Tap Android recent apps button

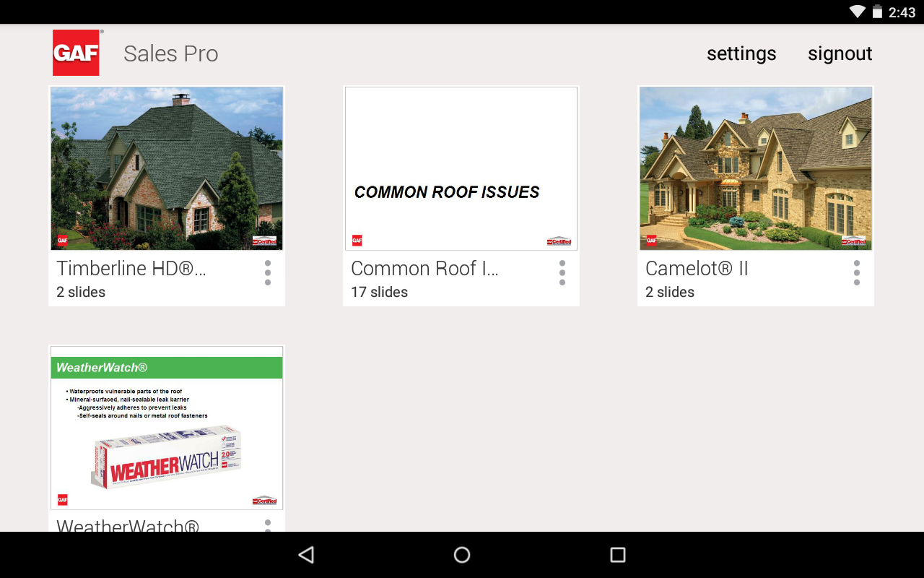[618, 555]
